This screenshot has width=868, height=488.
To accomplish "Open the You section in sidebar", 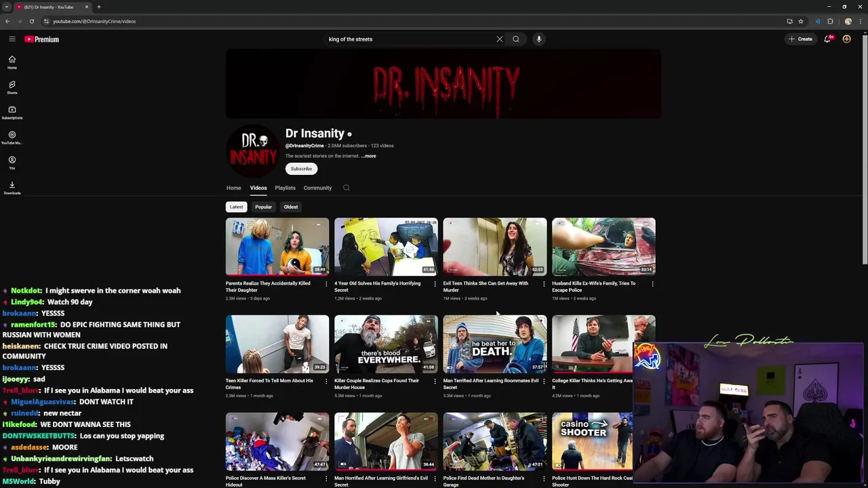I will pos(12,163).
